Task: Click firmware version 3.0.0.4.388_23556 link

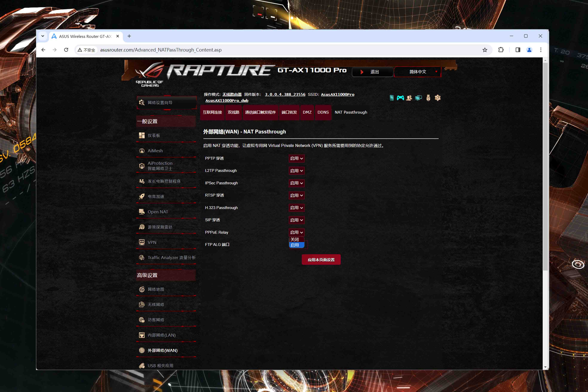Action: tap(285, 95)
